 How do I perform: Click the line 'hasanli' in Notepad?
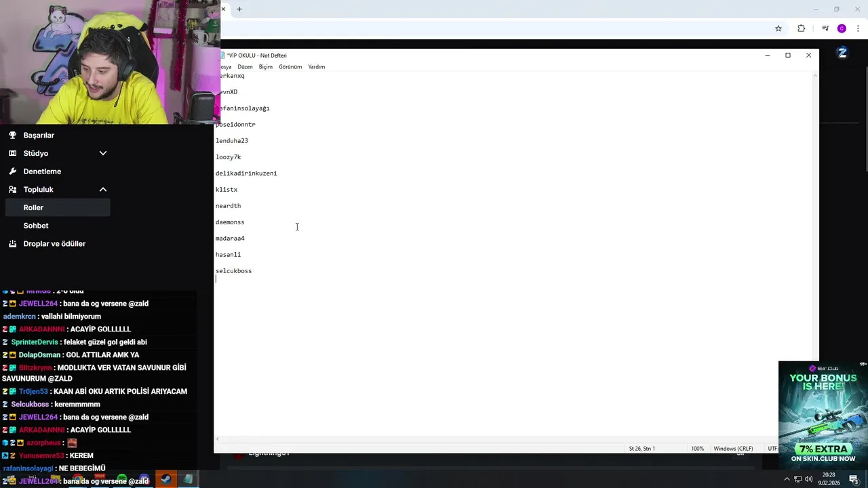point(228,255)
